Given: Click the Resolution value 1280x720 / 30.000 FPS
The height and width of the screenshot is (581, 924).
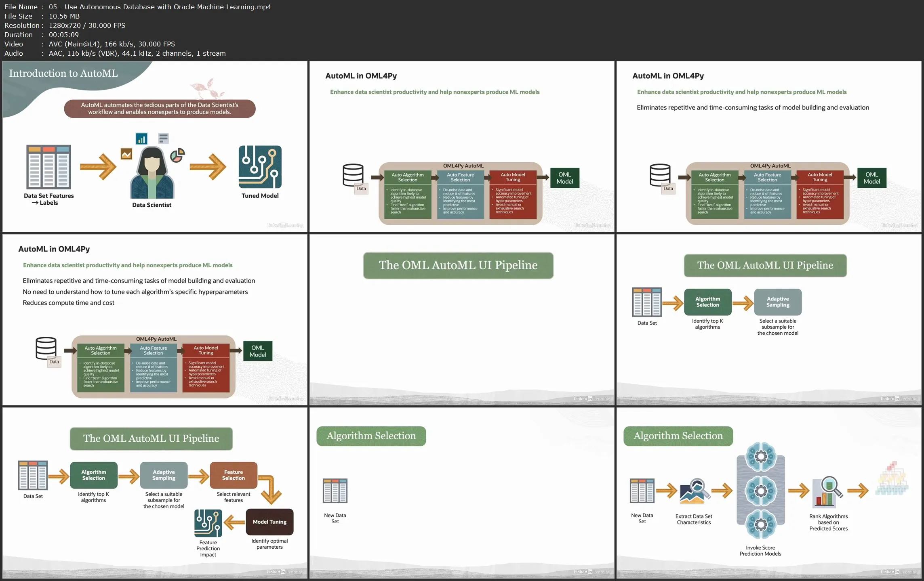Looking at the screenshot, I should [x=87, y=25].
